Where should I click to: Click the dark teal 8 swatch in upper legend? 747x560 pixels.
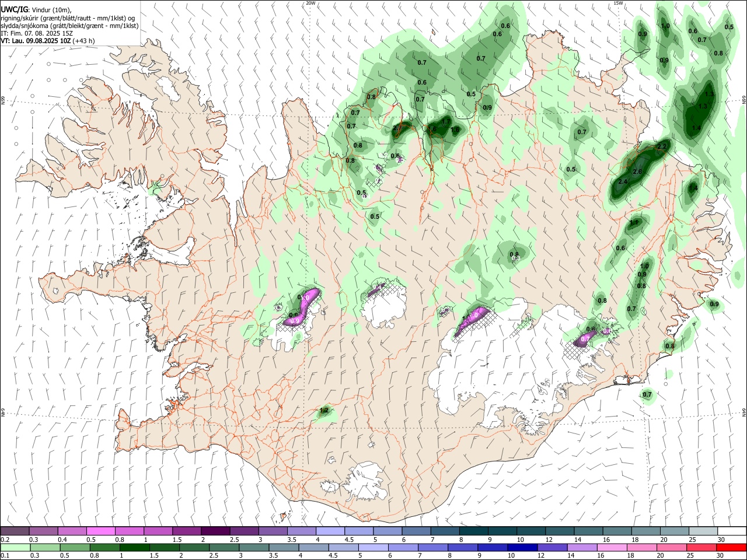click(x=473, y=531)
